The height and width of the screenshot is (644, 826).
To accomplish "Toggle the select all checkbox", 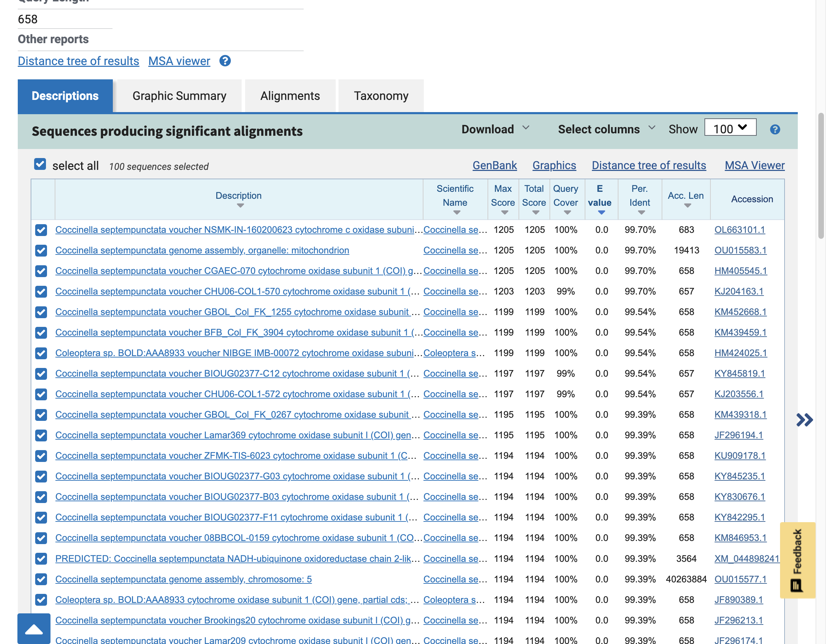I will point(40,164).
